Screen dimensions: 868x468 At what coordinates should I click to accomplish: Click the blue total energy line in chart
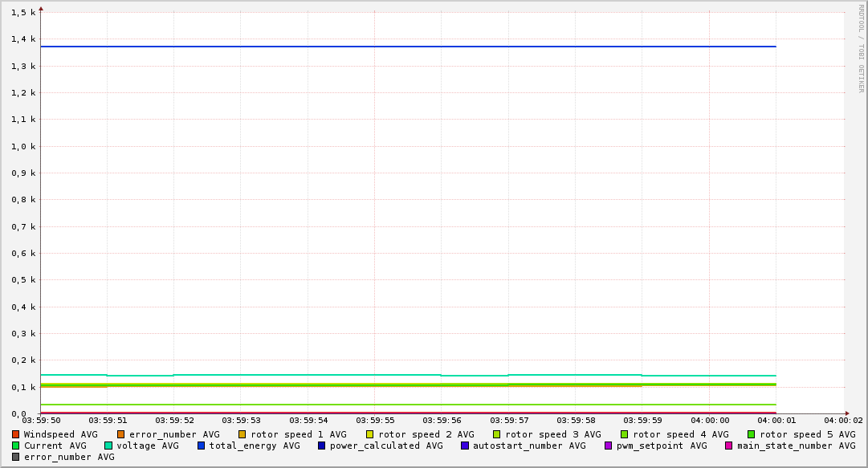click(x=401, y=47)
